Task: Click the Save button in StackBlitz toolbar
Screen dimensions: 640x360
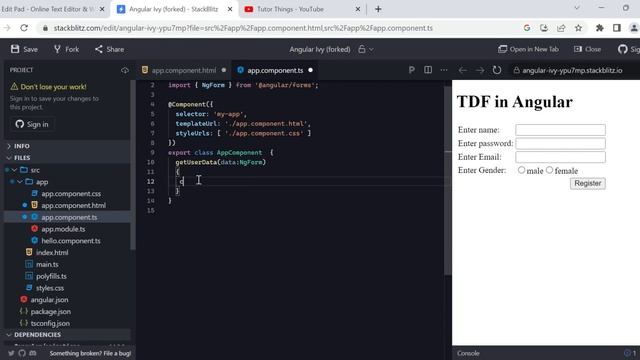Action: point(24,49)
